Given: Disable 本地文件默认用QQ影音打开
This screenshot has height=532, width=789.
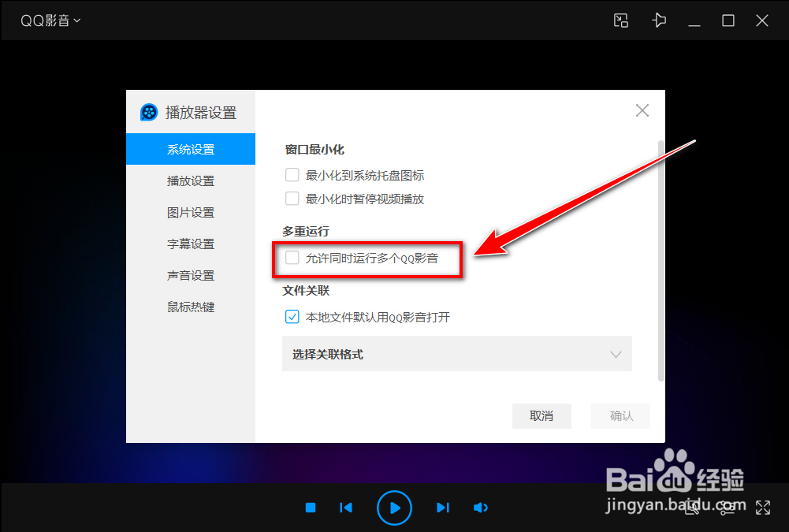Looking at the screenshot, I should [x=292, y=317].
